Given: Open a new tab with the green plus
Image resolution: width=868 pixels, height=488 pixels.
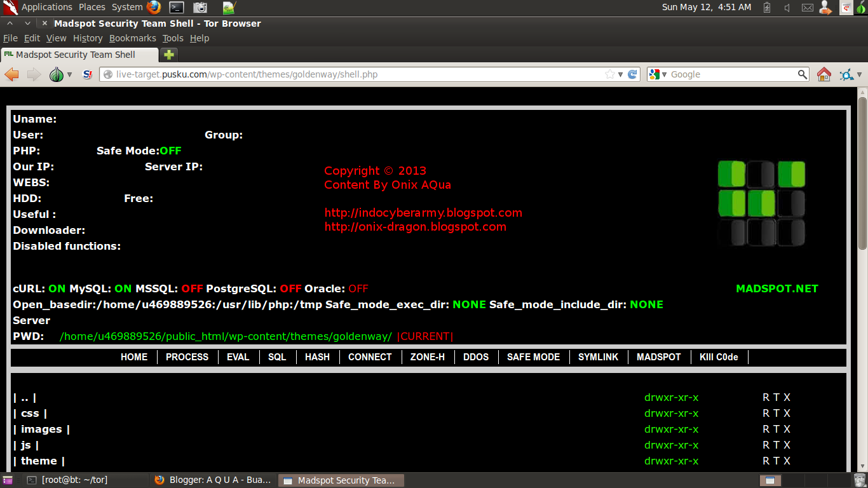Looking at the screenshot, I should [169, 55].
